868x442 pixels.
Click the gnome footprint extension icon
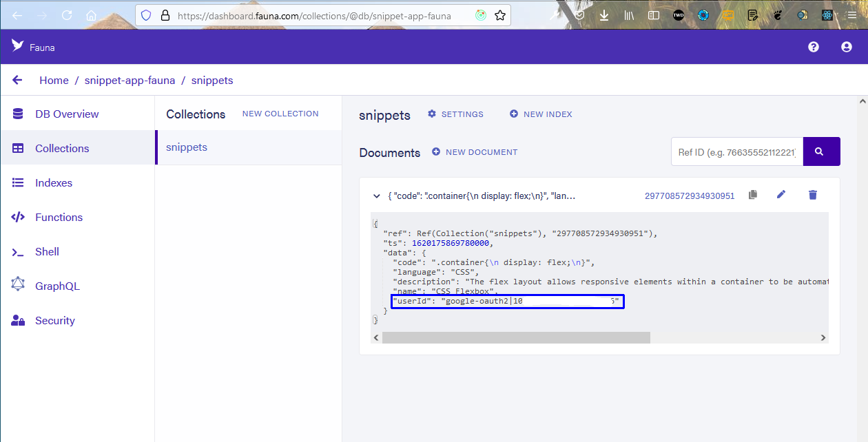tap(778, 15)
